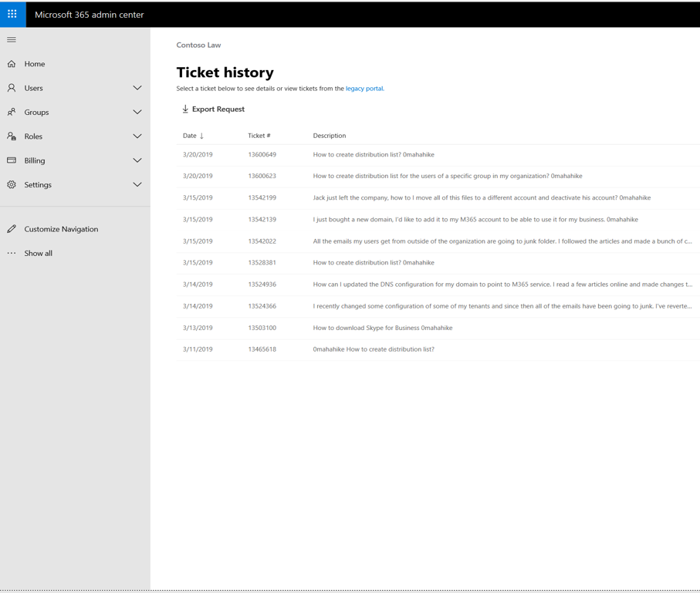Viewport: 700px width, 593px height.
Task: Follow the legacy portal link
Action: click(x=365, y=89)
